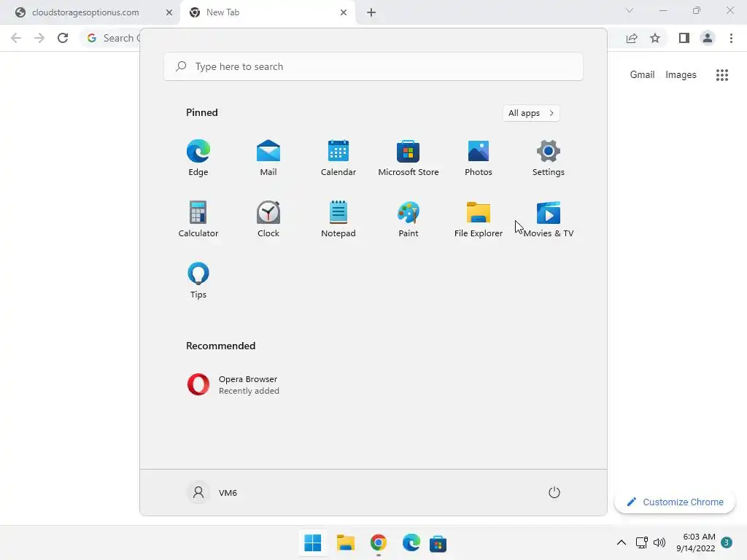Go back in Chrome
Image resolution: width=747 pixels, height=560 pixels.
tap(16, 38)
